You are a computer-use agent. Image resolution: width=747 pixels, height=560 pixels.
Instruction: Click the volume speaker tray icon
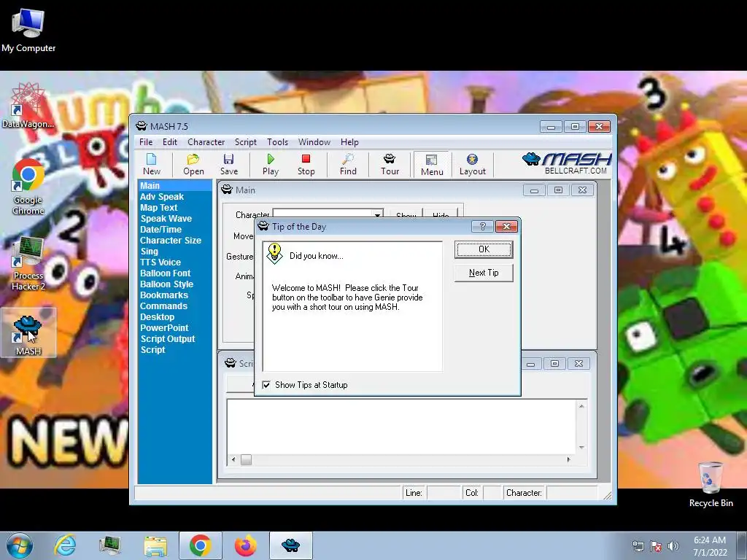[673, 546]
